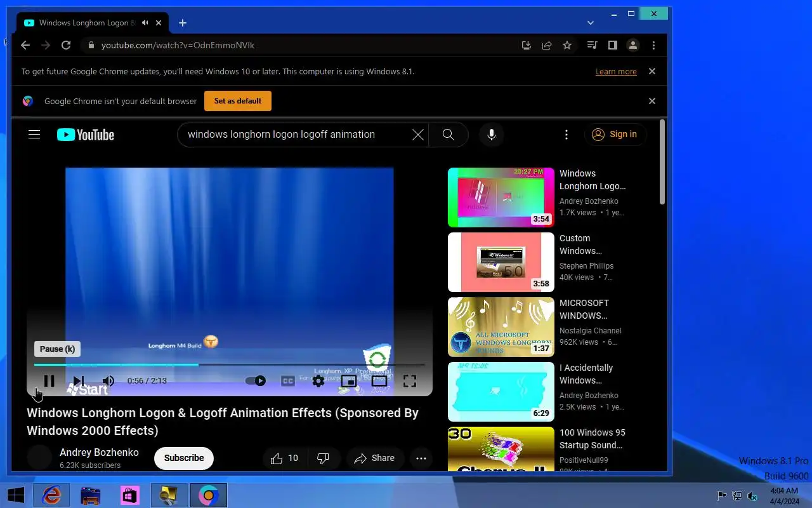Open Chrome three-dot menu
Viewport: 812px width, 508px height.
tap(653, 45)
